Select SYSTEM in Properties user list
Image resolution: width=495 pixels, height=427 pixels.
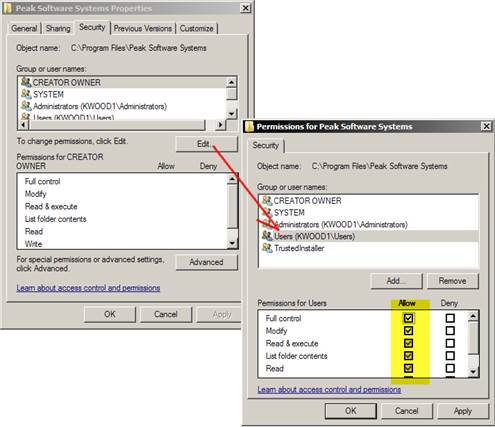(x=122, y=94)
